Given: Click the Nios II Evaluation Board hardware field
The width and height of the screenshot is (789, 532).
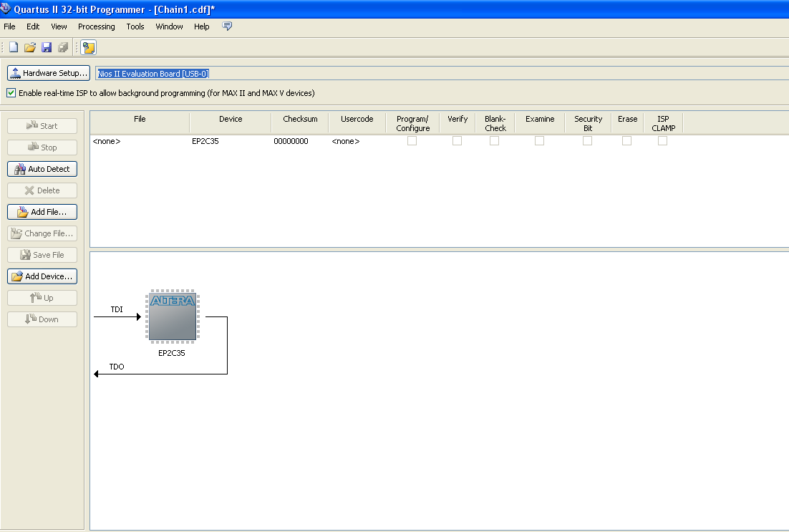Looking at the screenshot, I should coord(442,74).
